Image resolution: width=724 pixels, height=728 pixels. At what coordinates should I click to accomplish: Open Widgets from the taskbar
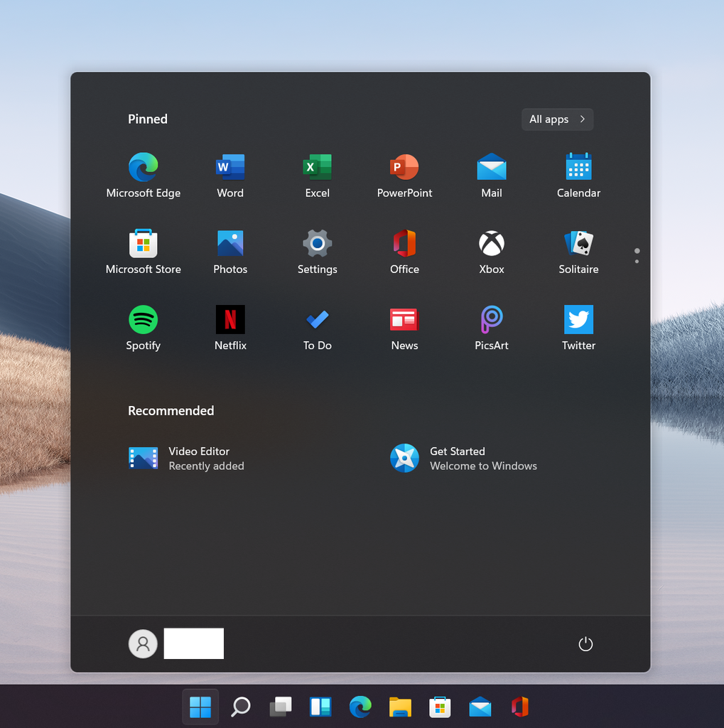(x=320, y=707)
